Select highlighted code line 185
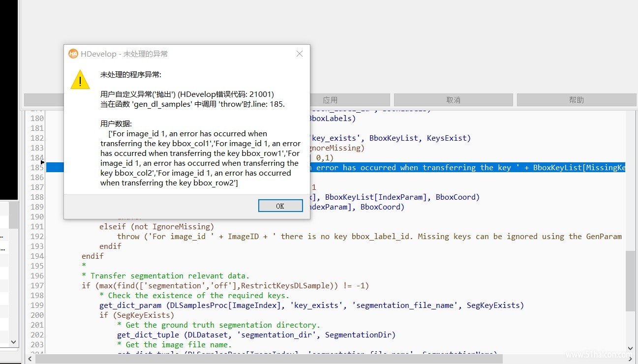638x364 pixels. tap(336, 168)
